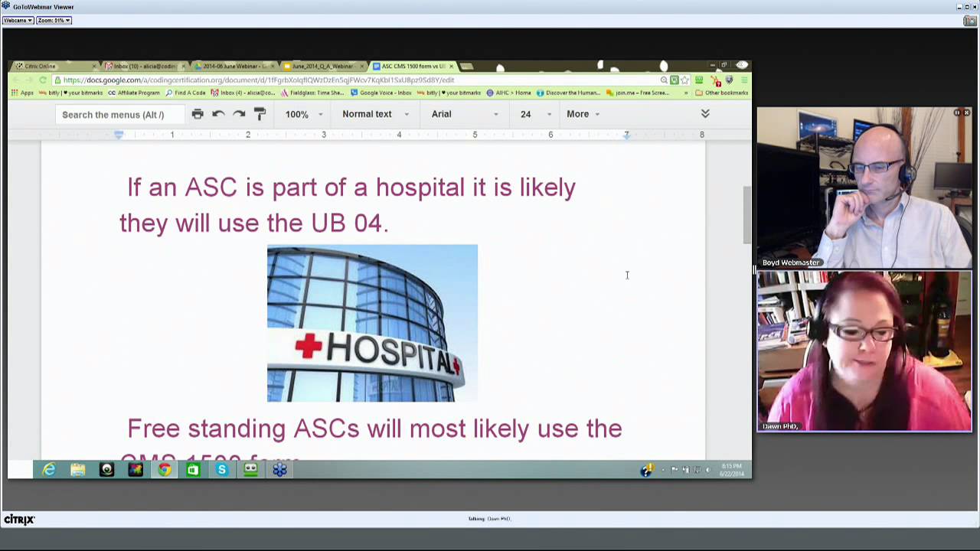Open the 100% zoom level dropdown

click(304, 114)
